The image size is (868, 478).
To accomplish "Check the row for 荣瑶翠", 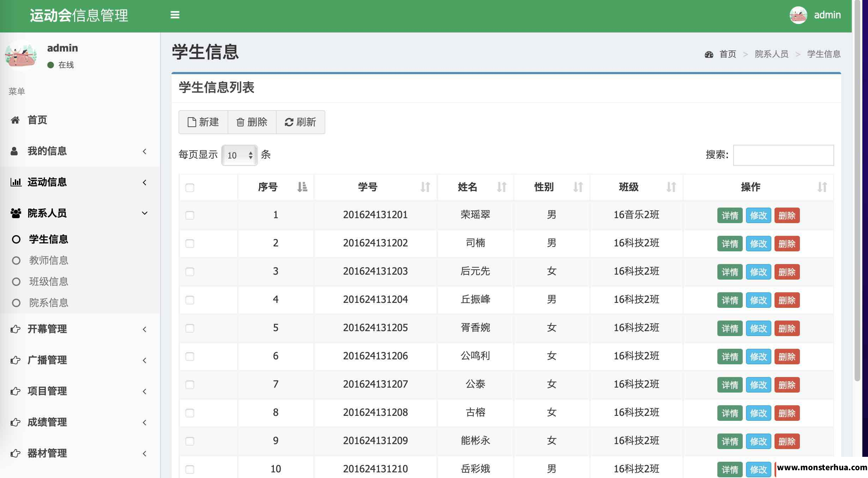I will [190, 215].
